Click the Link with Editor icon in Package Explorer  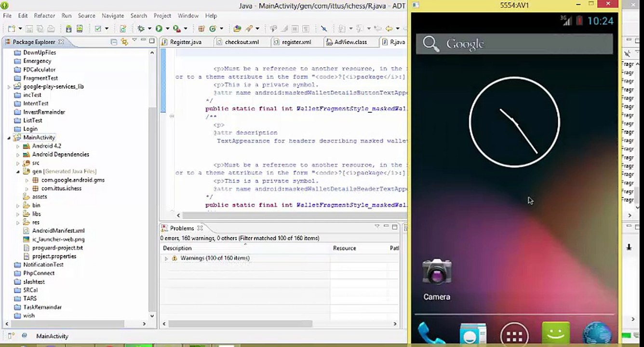[124, 42]
